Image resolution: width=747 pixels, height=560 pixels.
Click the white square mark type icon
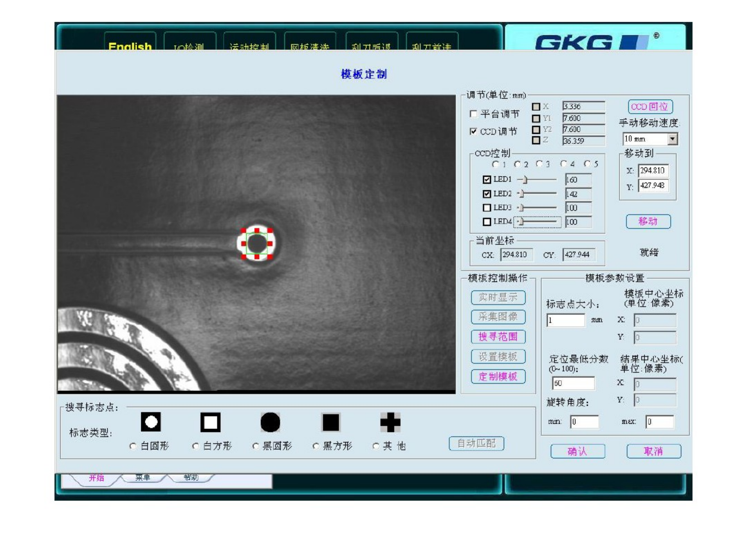coord(210,422)
